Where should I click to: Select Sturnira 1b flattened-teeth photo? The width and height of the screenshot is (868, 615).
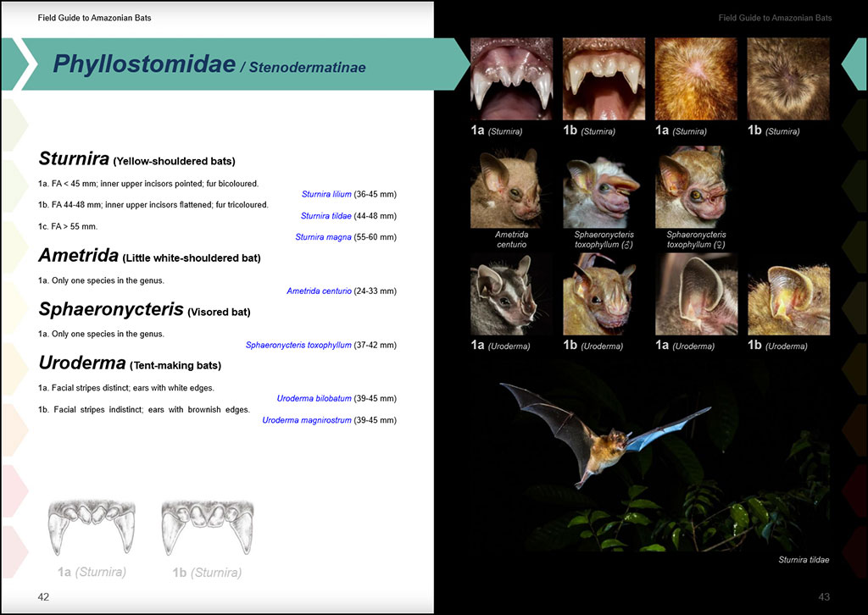(x=604, y=79)
